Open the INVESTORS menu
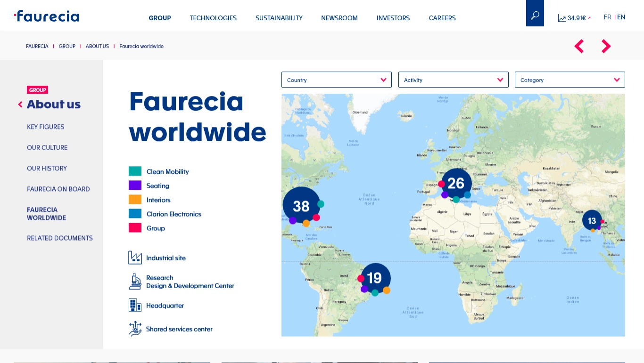This screenshot has height=363, width=644. tap(393, 18)
